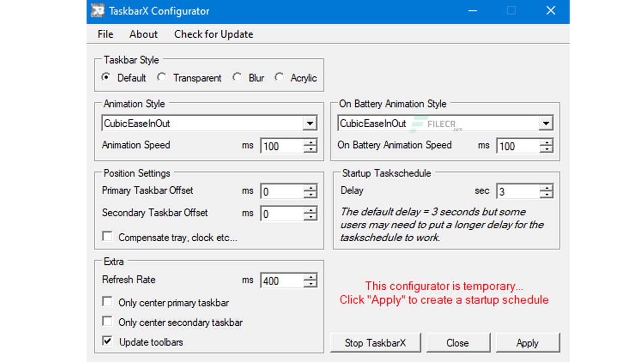Screen dimensions: 644x362
Task: Select the Blur taskbar style
Action: [237, 77]
